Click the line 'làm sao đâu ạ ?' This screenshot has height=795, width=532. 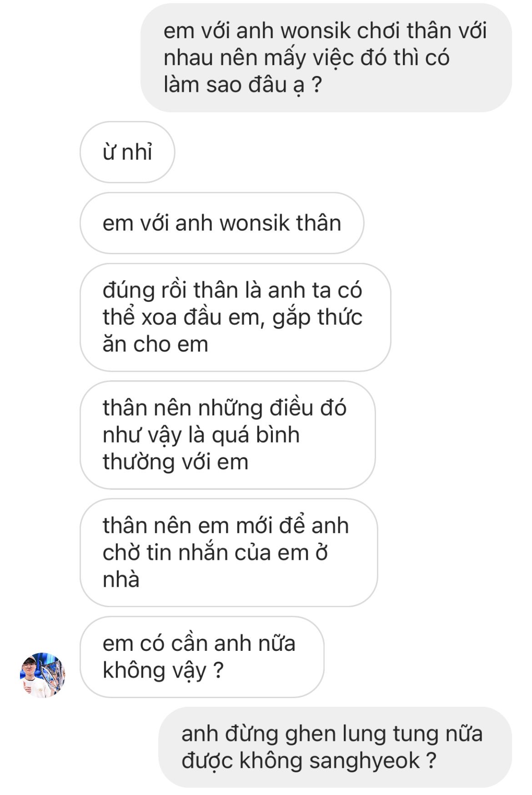pyautogui.click(x=243, y=85)
